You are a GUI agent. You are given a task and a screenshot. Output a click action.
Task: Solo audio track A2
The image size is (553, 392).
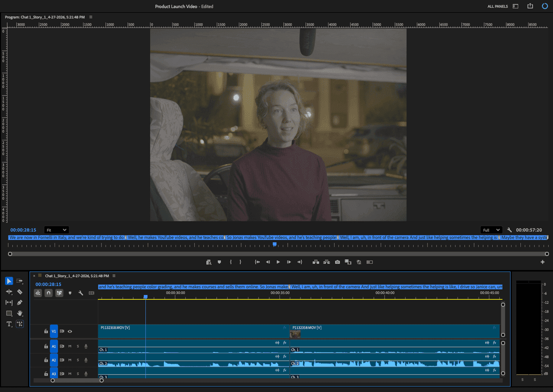[78, 360]
